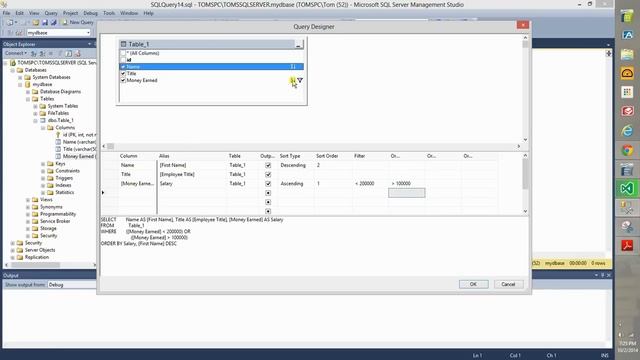Click the filter funnel icon on Money Earned row

tap(300, 80)
